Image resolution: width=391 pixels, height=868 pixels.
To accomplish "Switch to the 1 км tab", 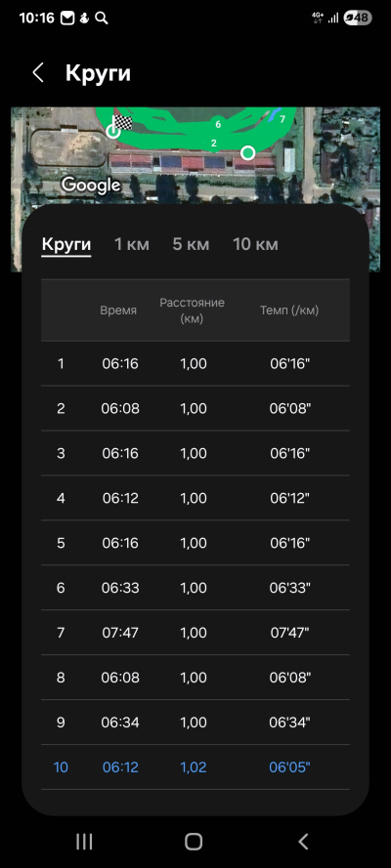I will 132,244.
